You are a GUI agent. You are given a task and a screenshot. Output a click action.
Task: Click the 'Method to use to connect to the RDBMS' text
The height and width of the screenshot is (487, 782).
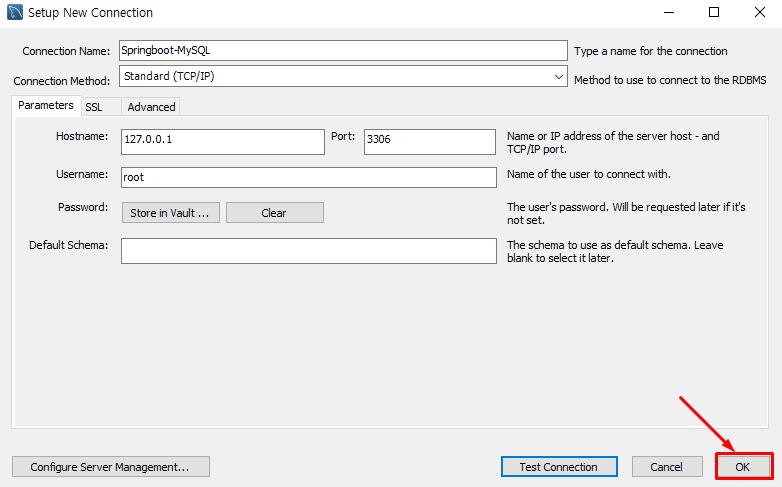tap(670, 80)
